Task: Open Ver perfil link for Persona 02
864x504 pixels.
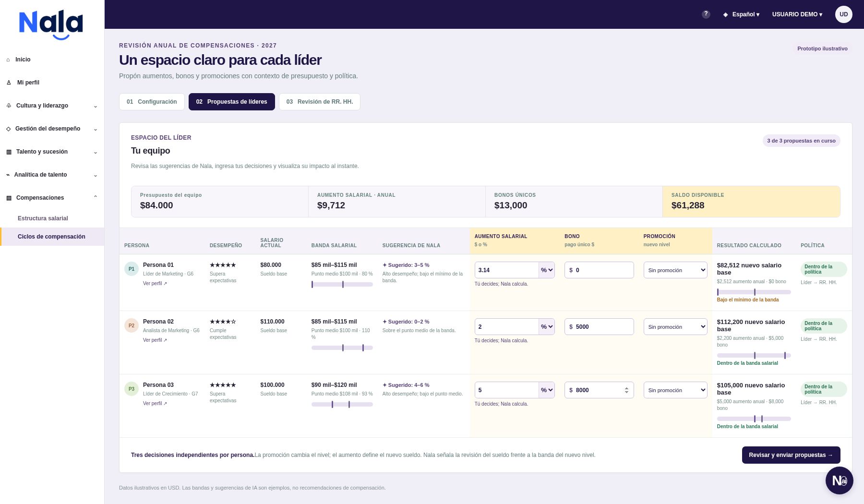Action: (155, 340)
